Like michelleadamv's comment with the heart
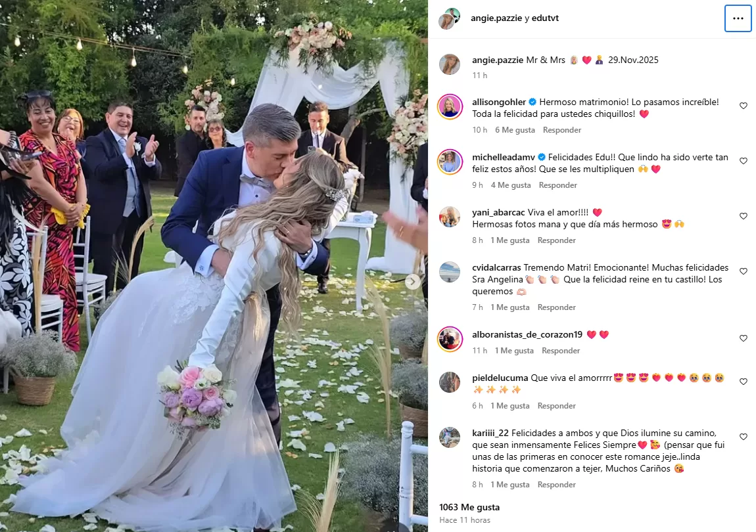Image resolution: width=756 pixels, height=532 pixels. [x=743, y=161]
